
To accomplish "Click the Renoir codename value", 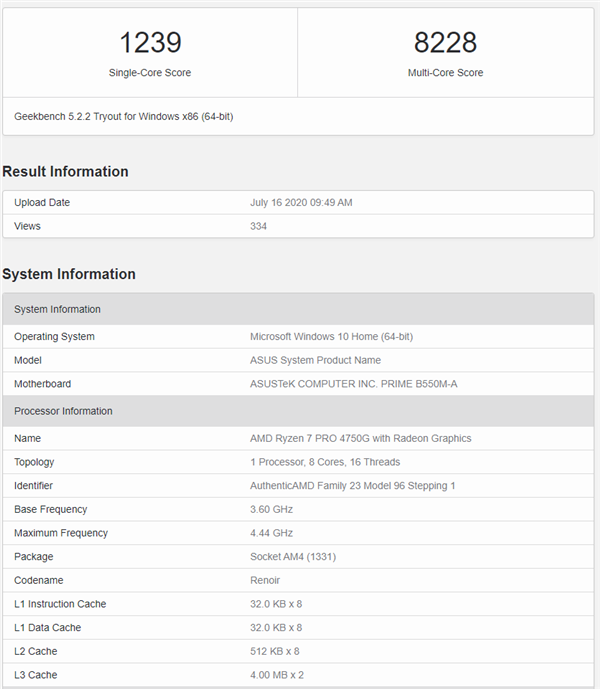I will 265,580.
